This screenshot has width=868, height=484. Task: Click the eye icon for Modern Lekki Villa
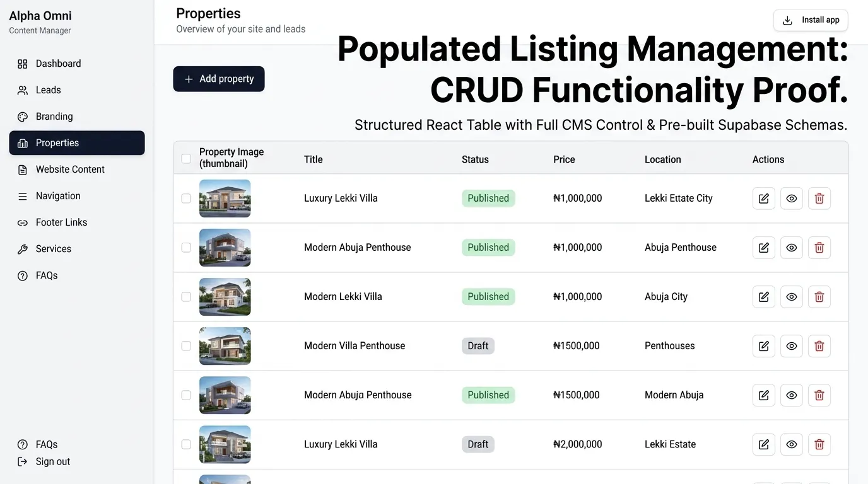pos(792,297)
